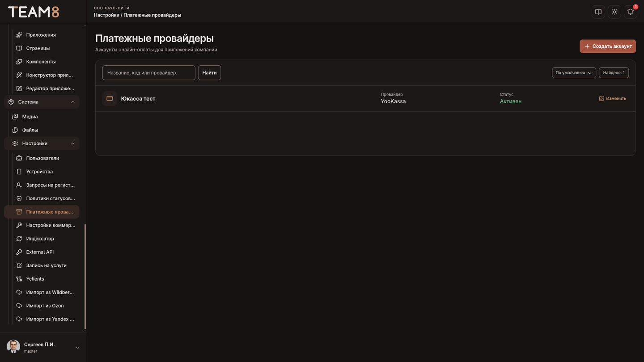
Task: Open the По умолчанию sort dropdown
Action: click(574, 72)
